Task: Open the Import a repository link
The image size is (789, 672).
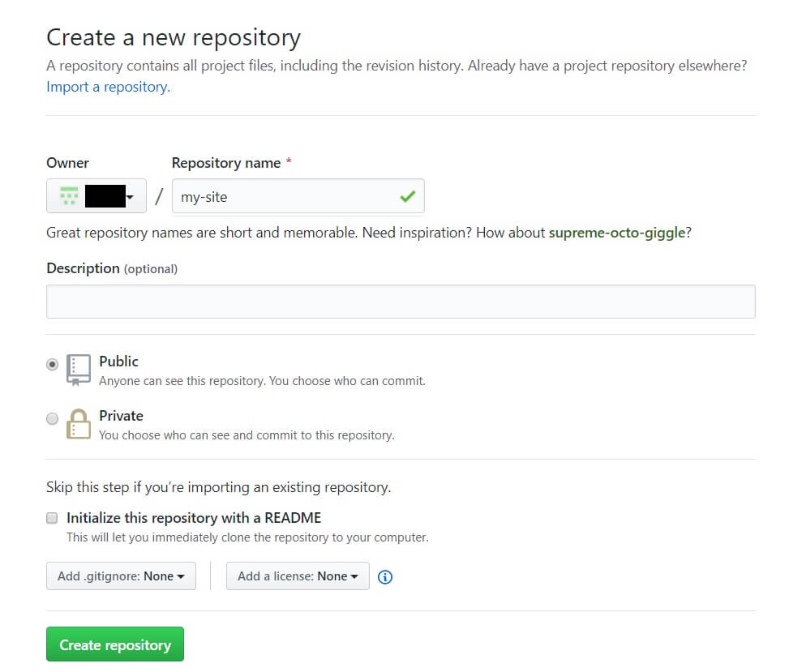Action: point(108,87)
